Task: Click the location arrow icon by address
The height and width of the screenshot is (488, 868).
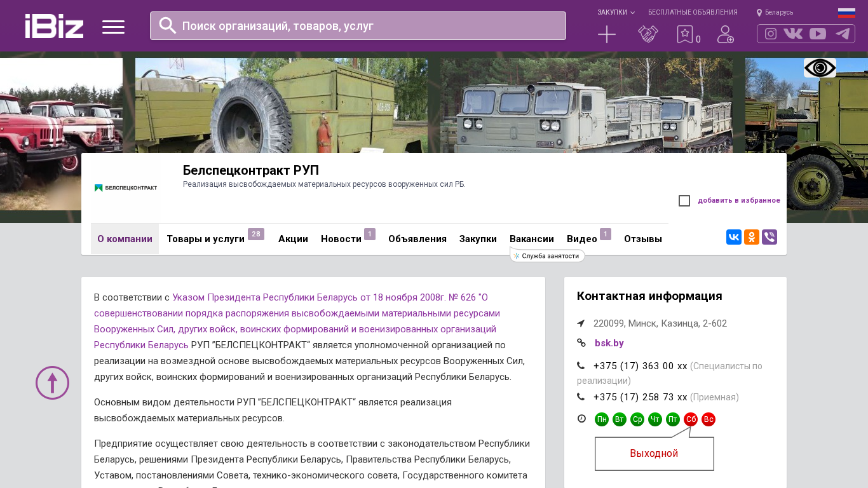Action: (x=581, y=323)
